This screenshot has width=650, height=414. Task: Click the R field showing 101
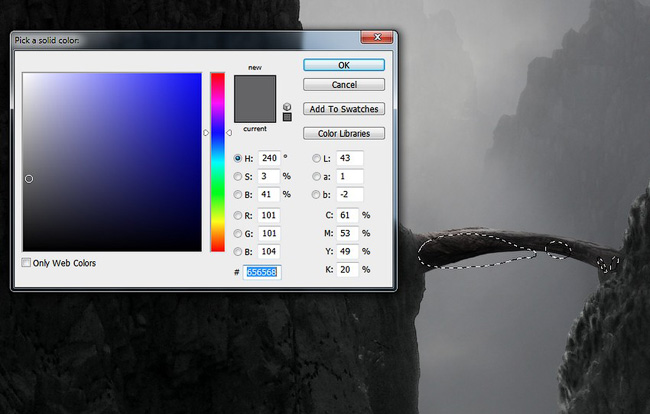point(269,215)
